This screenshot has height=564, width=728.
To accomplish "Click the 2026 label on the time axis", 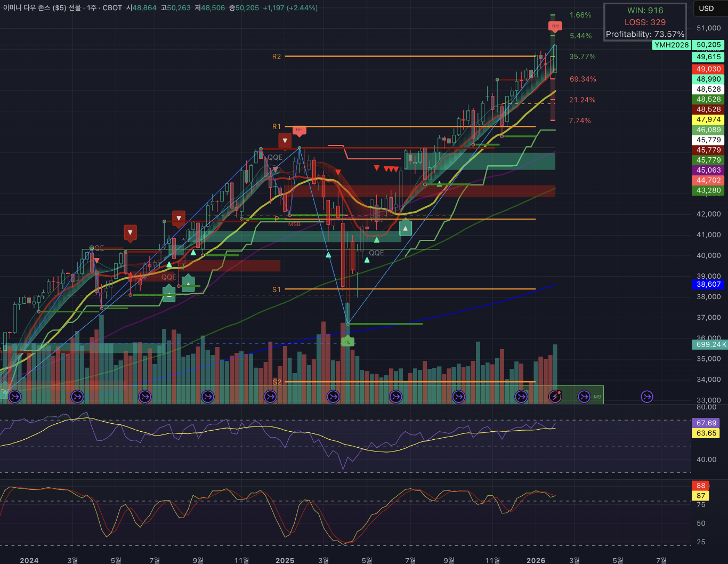I will pos(536,560).
